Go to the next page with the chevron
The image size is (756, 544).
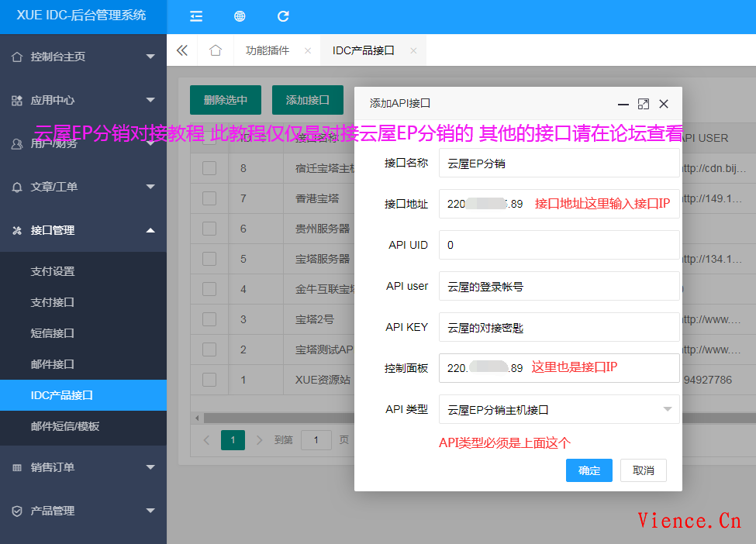[258, 439]
